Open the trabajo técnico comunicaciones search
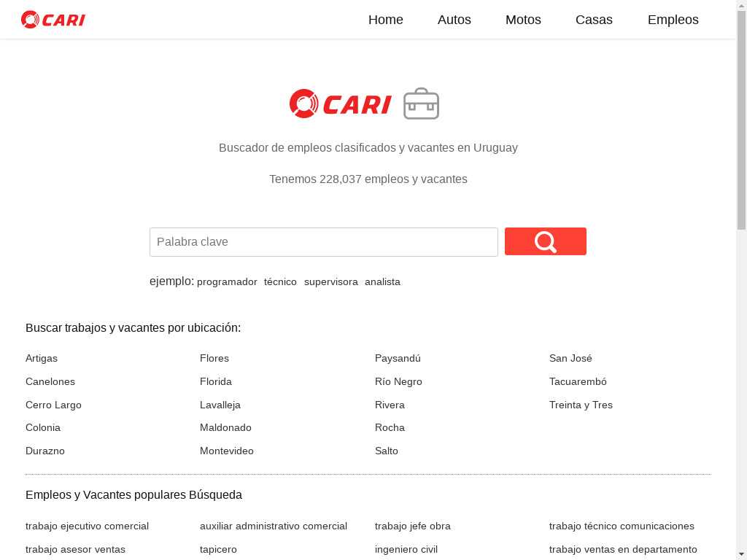This screenshot has height=560, width=747. click(622, 526)
